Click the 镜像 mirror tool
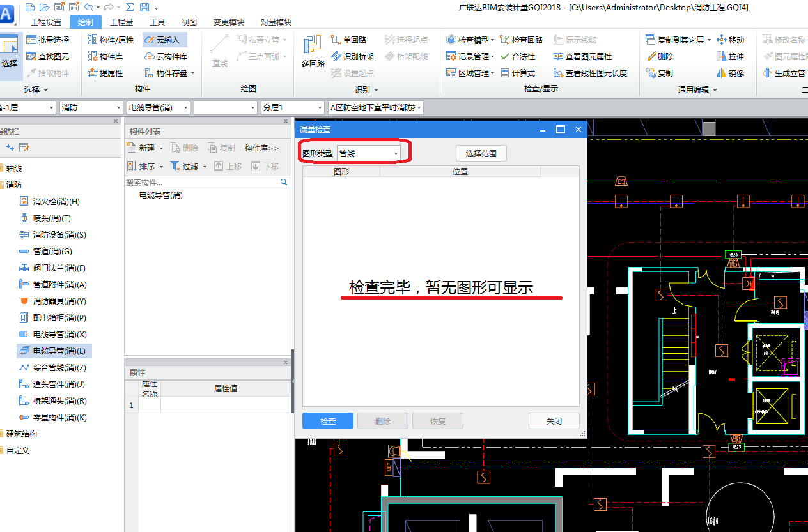 coord(731,73)
